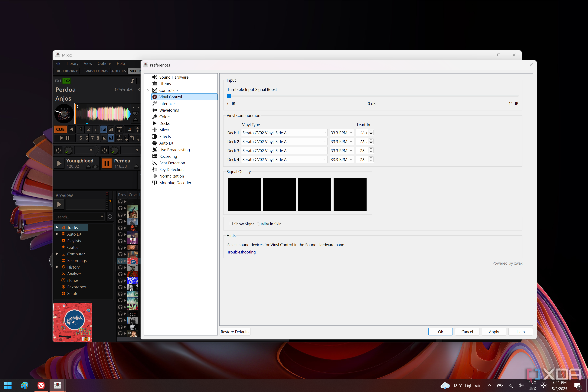588x392 pixels.
Task: Click the library Search field
Action: (x=77, y=217)
